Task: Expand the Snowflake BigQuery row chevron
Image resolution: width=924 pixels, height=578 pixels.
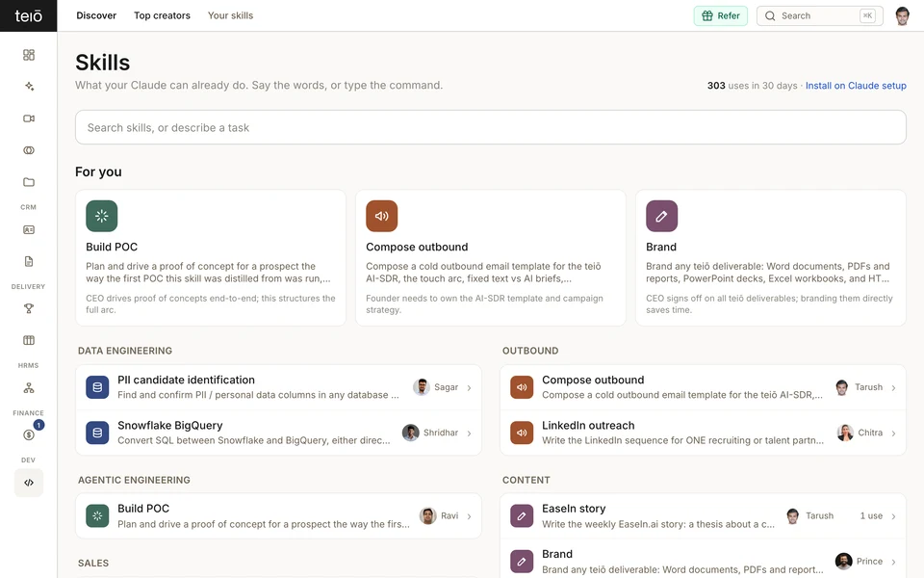Action: coord(469,433)
